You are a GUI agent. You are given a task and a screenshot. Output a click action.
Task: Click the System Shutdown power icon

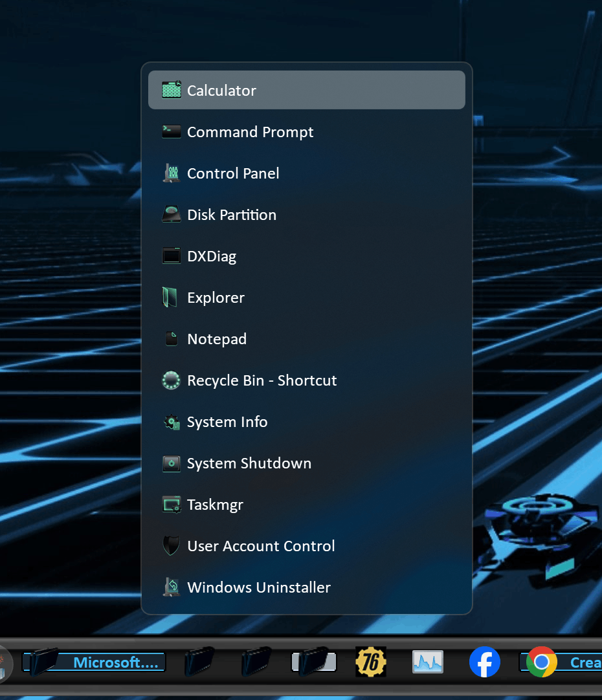(172, 463)
